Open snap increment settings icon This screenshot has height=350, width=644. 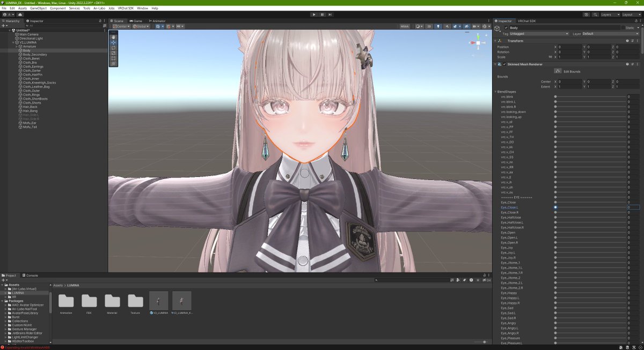(179, 26)
